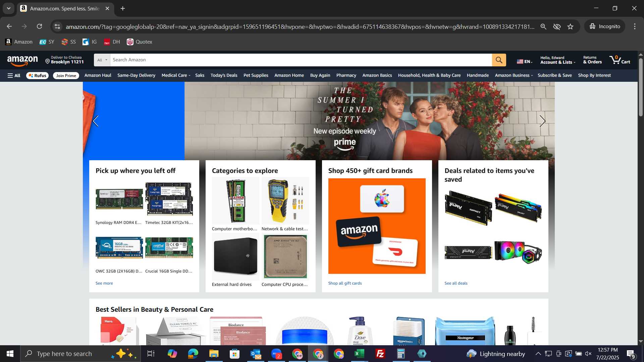
Task: Open the Amazon bookmark in bookmarks bar
Action: point(19,42)
